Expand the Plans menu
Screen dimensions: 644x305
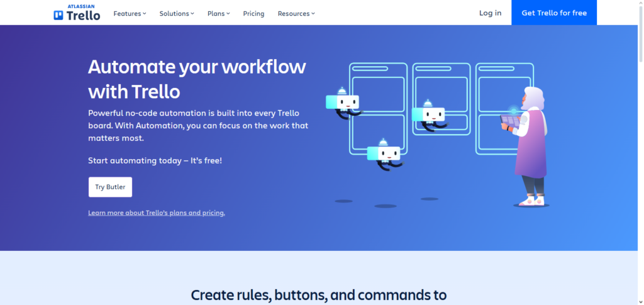218,14
